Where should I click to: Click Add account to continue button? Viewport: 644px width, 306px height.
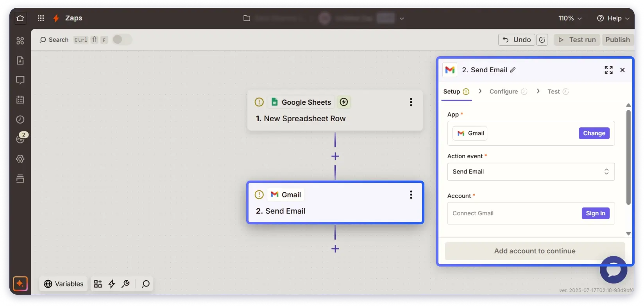point(535,251)
